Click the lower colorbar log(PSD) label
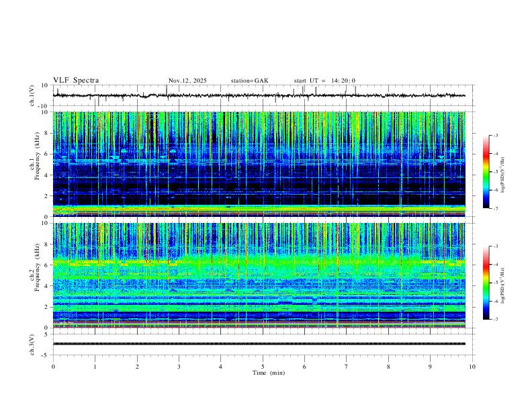The image size is (532, 411). point(502,285)
